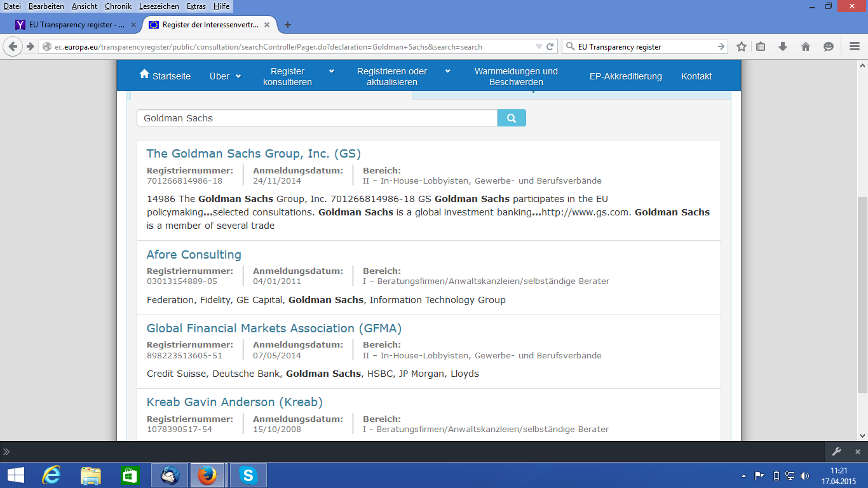The height and width of the screenshot is (488, 868).
Task: Open the bookmarks list icon
Action: [761, 46]
